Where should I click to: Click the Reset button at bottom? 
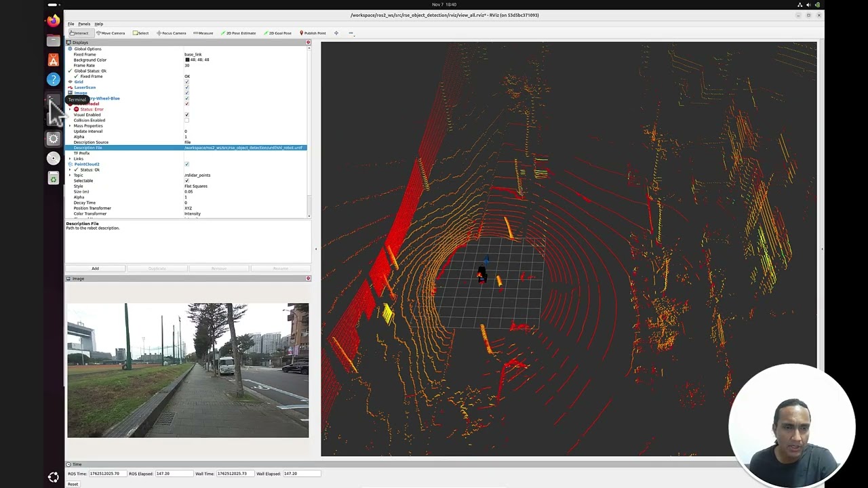point(73,484)
